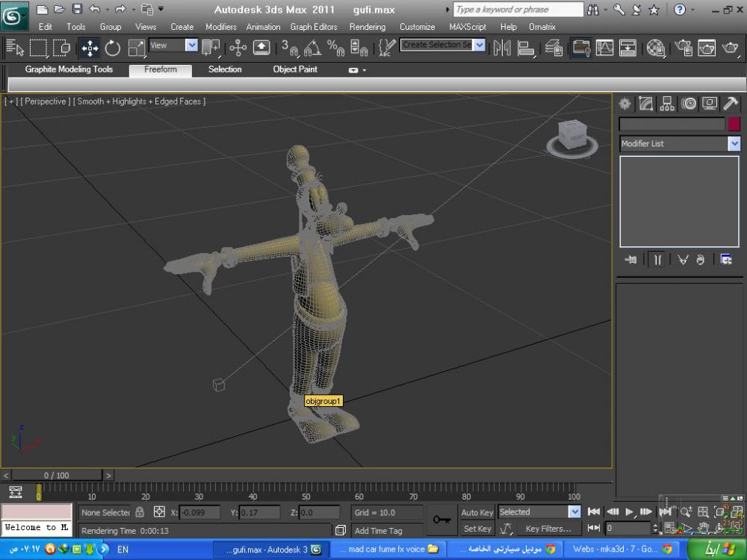Open the Motion command panel

[689, 104]
